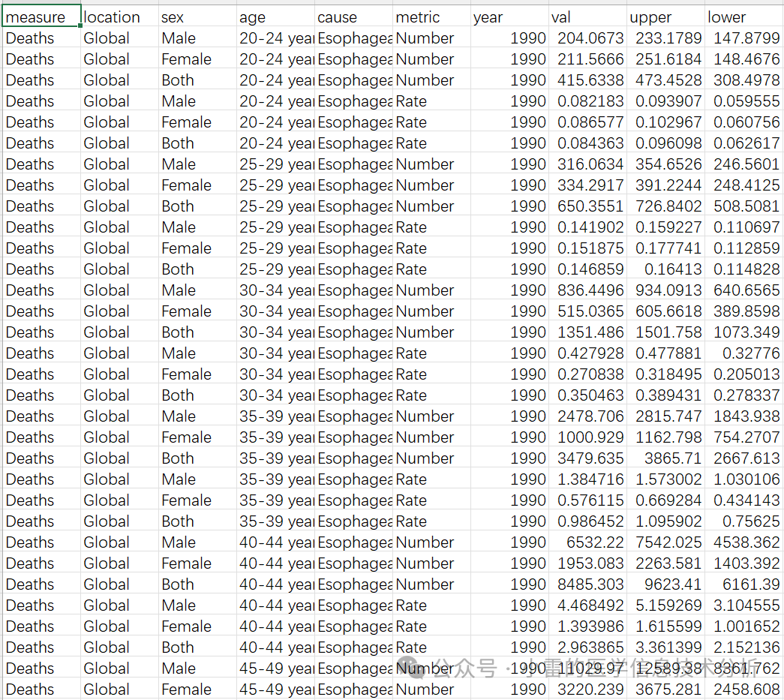
Task: Click the cell with value 0.082183
Action: 587,101
